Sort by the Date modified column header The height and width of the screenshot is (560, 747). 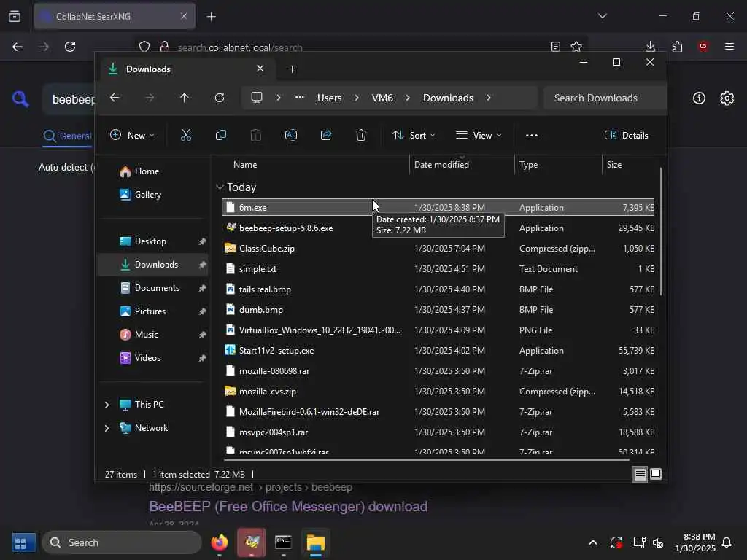[441, 165]
